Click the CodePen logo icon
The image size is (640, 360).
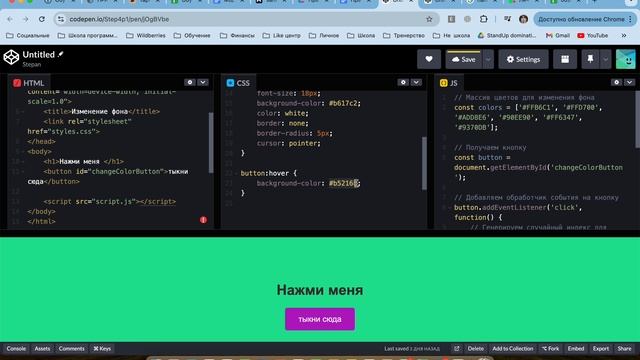coord(11,58)
